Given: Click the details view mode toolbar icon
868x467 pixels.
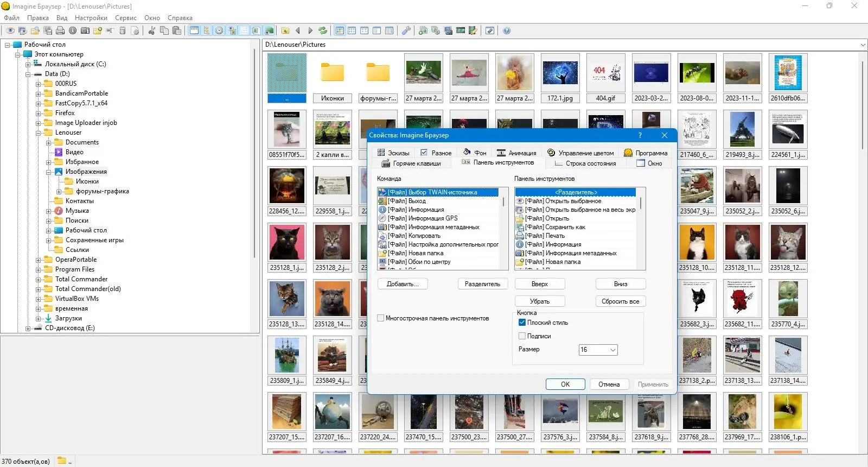Looking at the screenshot, I should tap(390, 31).
